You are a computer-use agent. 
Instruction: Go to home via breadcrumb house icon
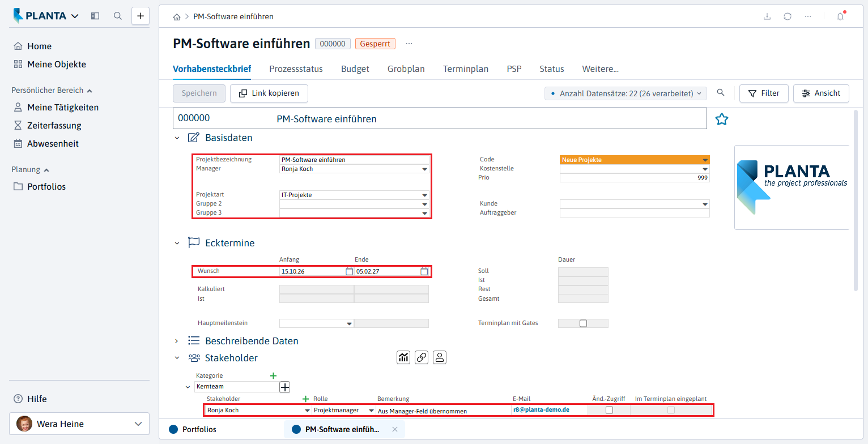pyautogui.click(x=177, y=17)
